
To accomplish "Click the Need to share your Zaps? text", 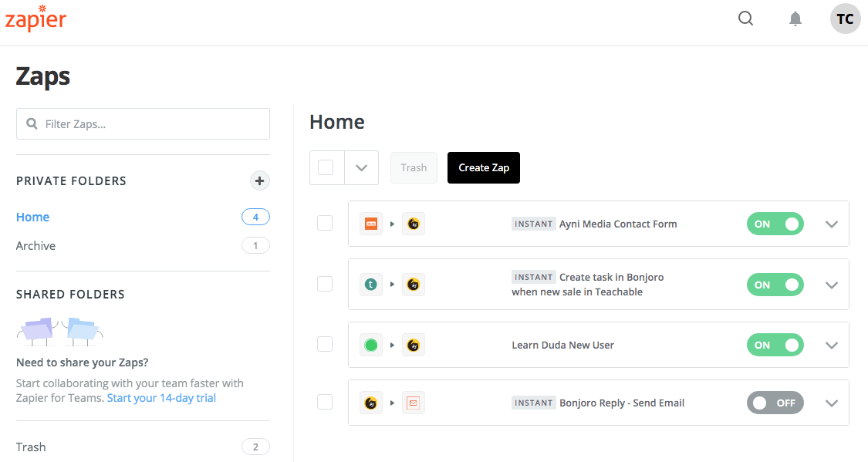I will click(83, 363).
